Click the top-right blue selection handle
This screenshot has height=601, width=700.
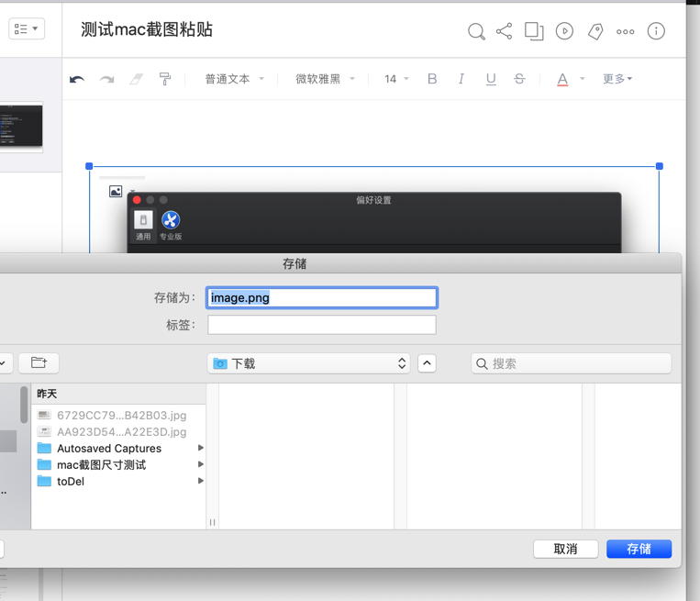click(660, 166)
